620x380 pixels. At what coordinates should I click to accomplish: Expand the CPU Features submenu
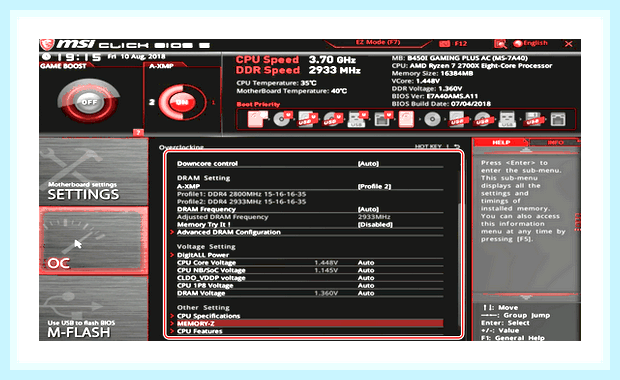pyautogui.click(x=199, y=331)
